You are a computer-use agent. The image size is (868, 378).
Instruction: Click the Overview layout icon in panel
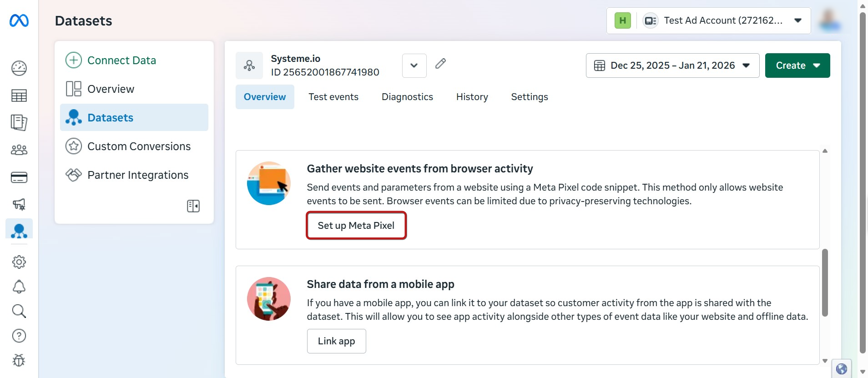(x=74, y=89)
